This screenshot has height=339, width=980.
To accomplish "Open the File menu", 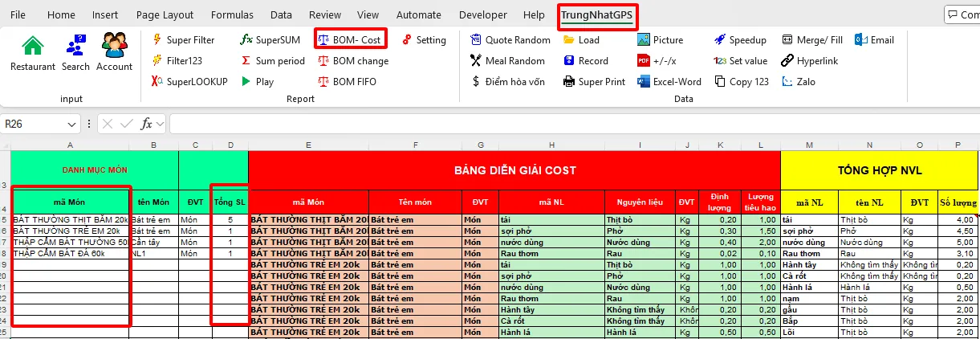I will (x=18, y=14).
